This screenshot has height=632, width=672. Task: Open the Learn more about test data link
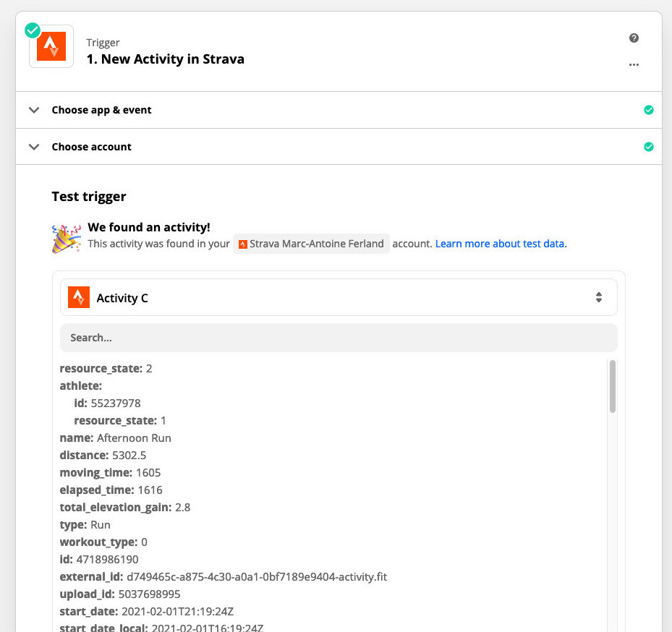click(x=501, y=244)
